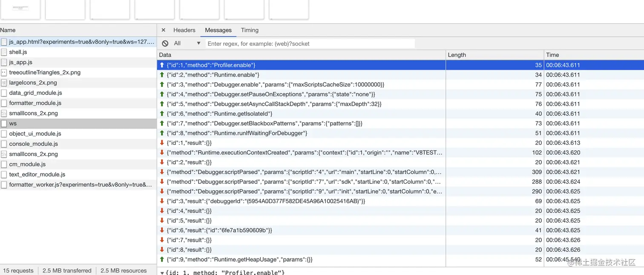This screenshot has height=275, width=644.
Task: Click the 2.5 MB resources status
Action: [124, 271]
